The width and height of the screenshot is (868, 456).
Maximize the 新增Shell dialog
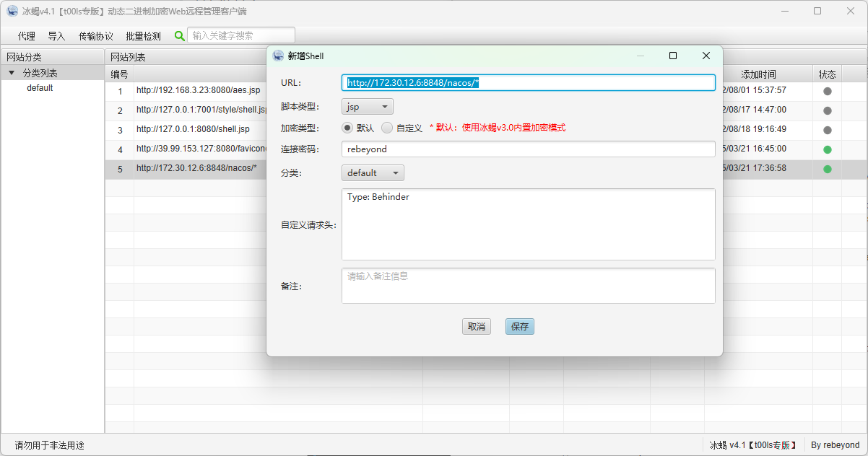(x=673, y=56)
